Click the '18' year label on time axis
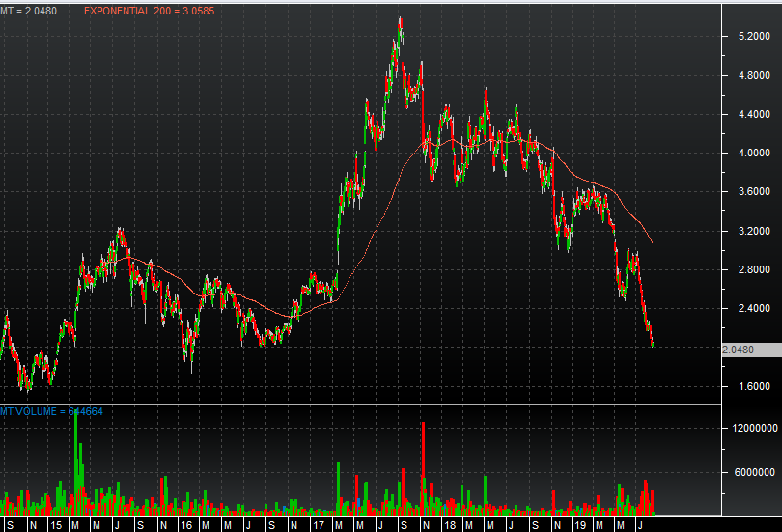The width and height of the screenshot is (782, 532). [x=450, y=525]
